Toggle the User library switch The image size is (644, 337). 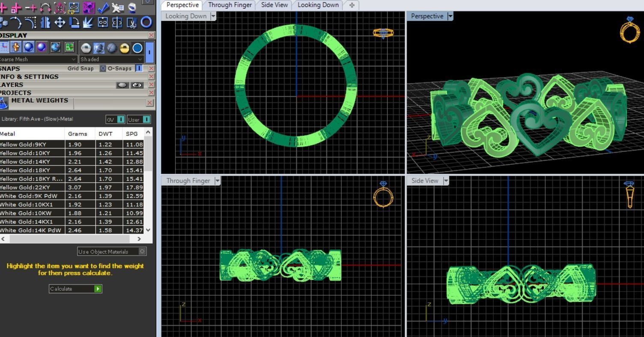pos(146,119)
